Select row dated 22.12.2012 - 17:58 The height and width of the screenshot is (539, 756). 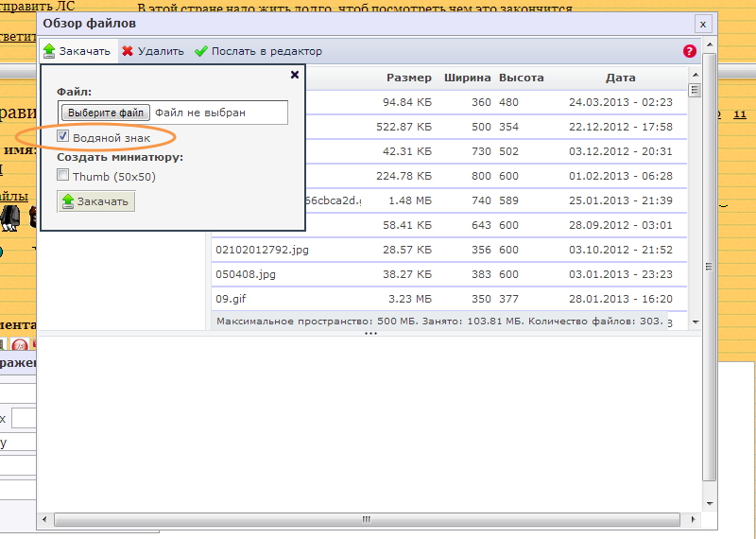pos(496,127)
